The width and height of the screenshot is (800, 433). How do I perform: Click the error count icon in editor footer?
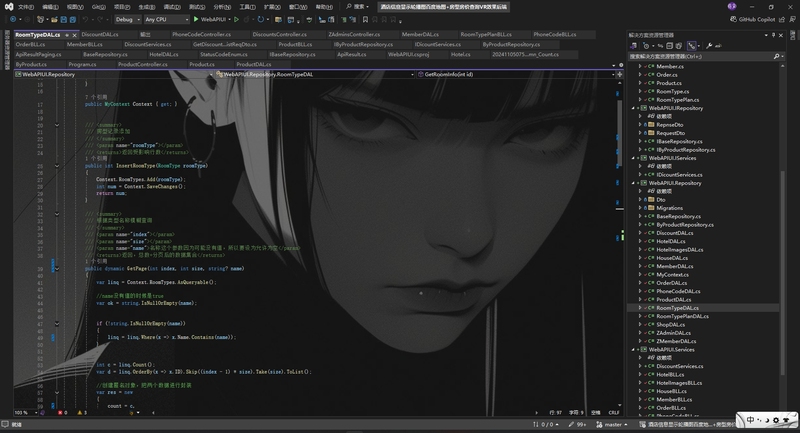pos(60,412)
